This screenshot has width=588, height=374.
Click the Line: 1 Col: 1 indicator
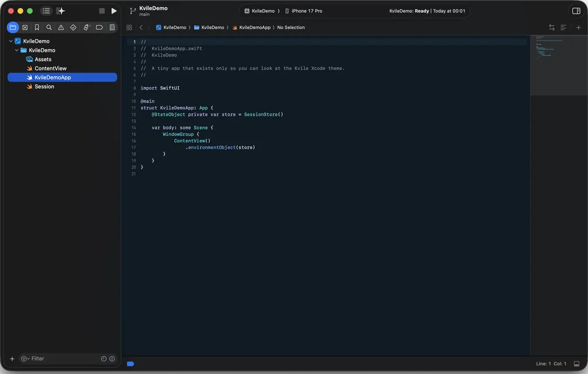[x=551, y=364]
